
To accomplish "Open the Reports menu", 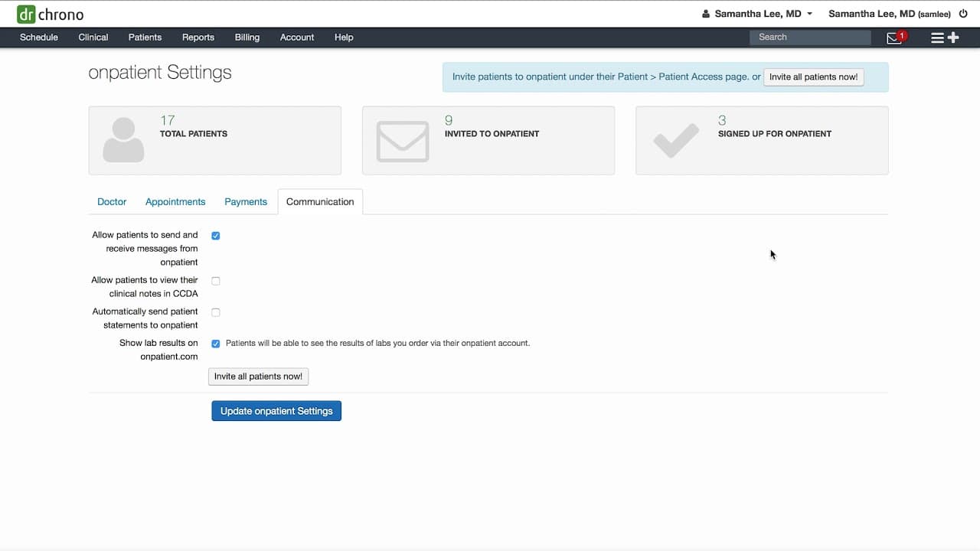I will coord(198,37).
